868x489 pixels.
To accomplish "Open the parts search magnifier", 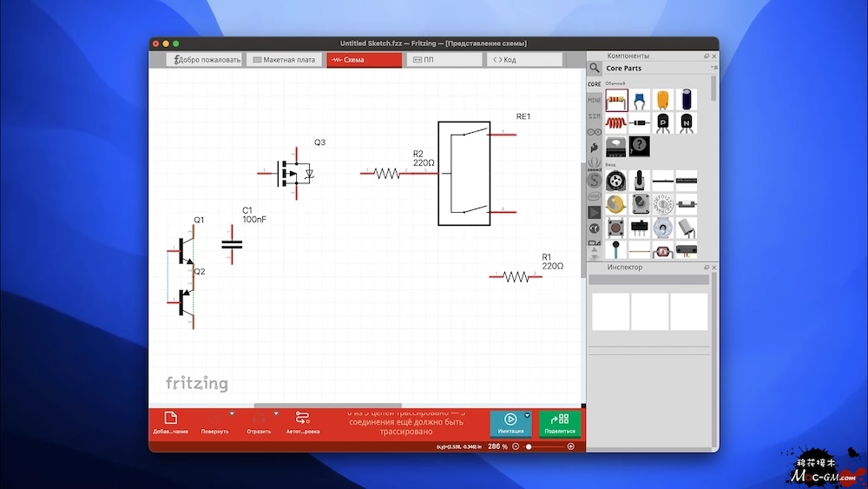I will tap(595, 68).
